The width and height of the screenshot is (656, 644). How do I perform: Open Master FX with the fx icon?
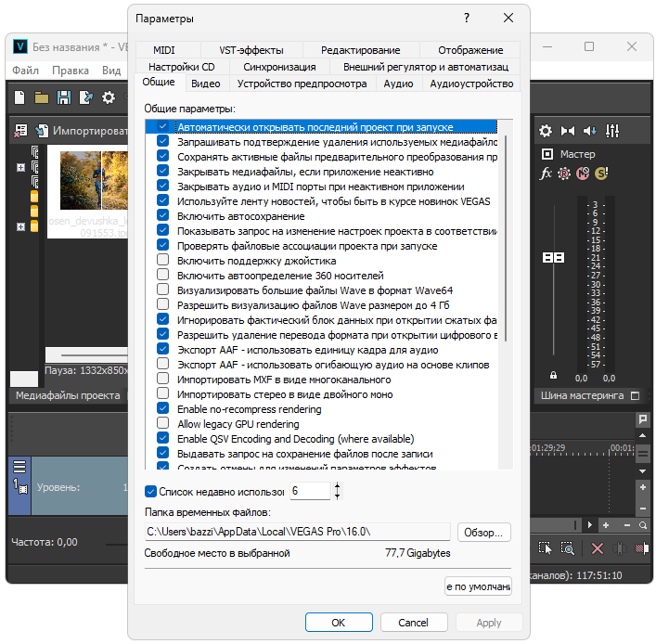tap(547, 174)
